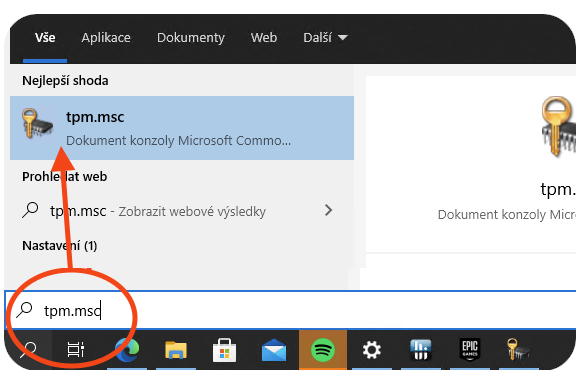Viewport: 580px width, 389px height.
Task: Open the blue bars app icon in taskbar
Action: (421, 350)
